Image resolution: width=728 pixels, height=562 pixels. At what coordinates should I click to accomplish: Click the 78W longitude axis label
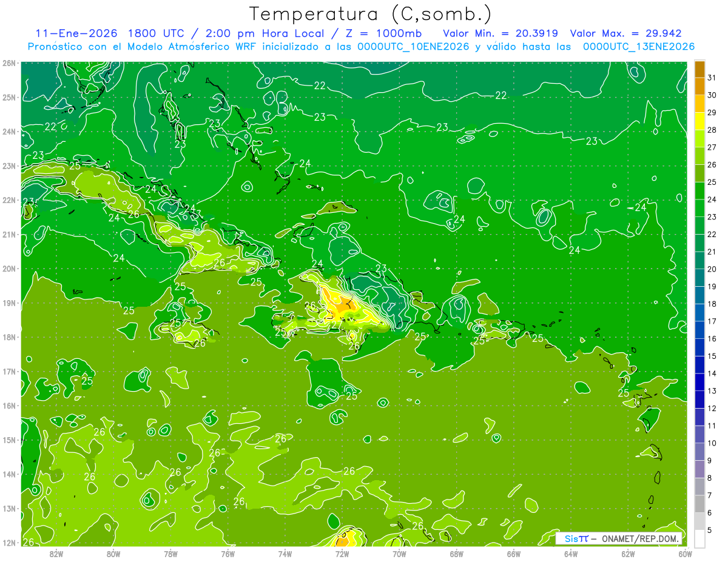pyautogui.click(x=170, y=554)
